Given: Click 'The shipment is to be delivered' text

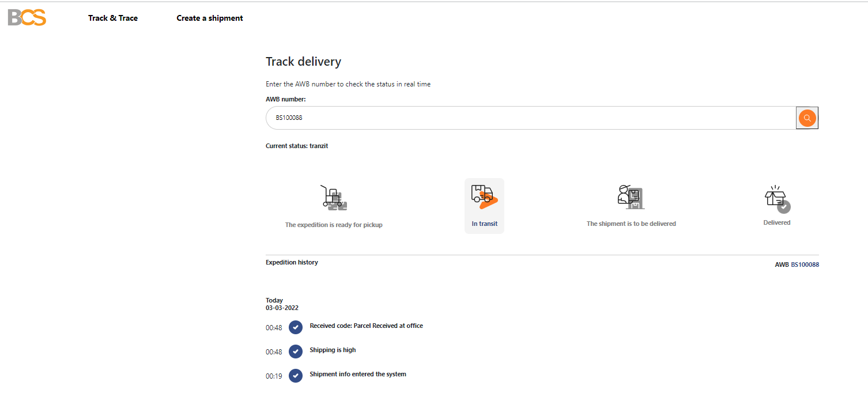Looking at the screenshot, I should 631,224.
